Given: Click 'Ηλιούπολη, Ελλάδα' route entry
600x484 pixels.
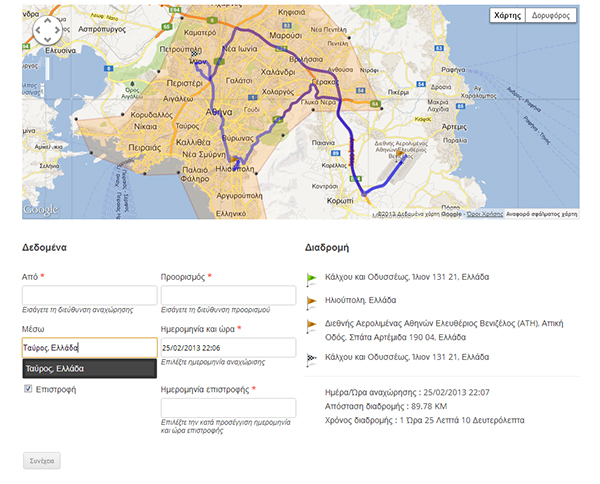Looking at the screenshot, I should (360, 300).
